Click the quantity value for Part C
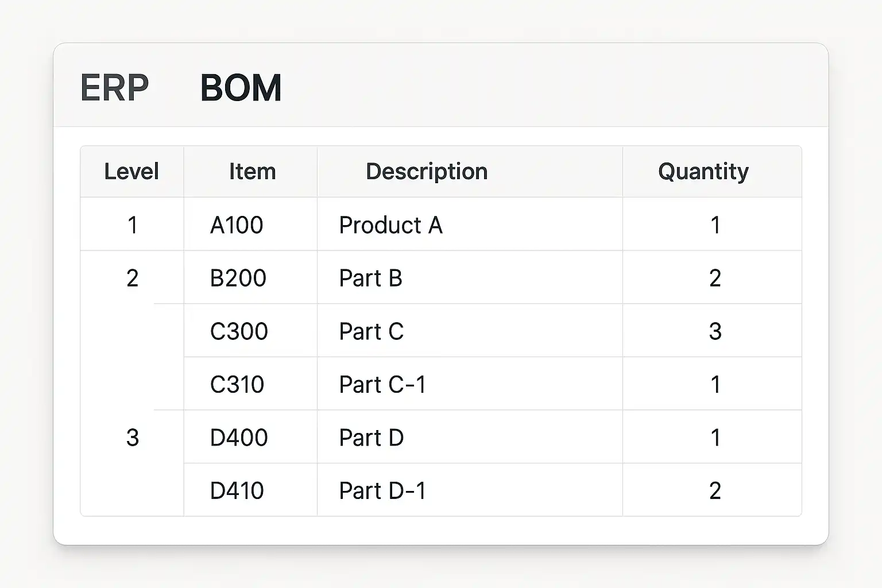The height and width of the screenshot is (588, 882). pyautogui.click(x=715, y=331)
